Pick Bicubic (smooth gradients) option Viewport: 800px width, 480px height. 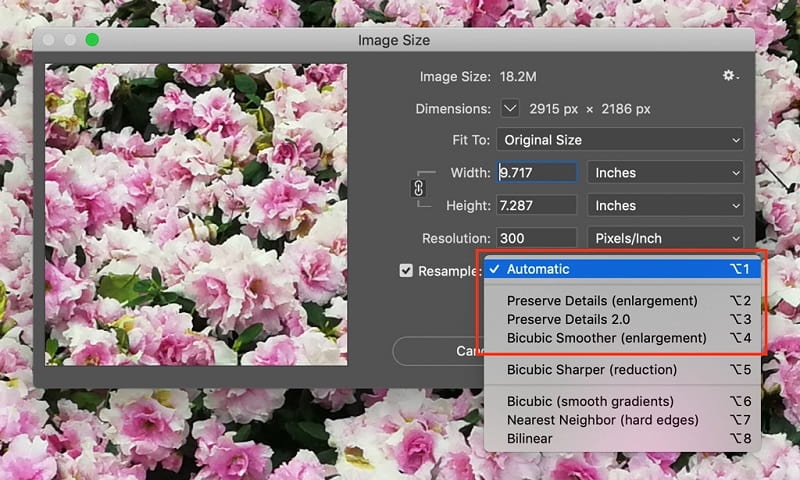(588, 402)
